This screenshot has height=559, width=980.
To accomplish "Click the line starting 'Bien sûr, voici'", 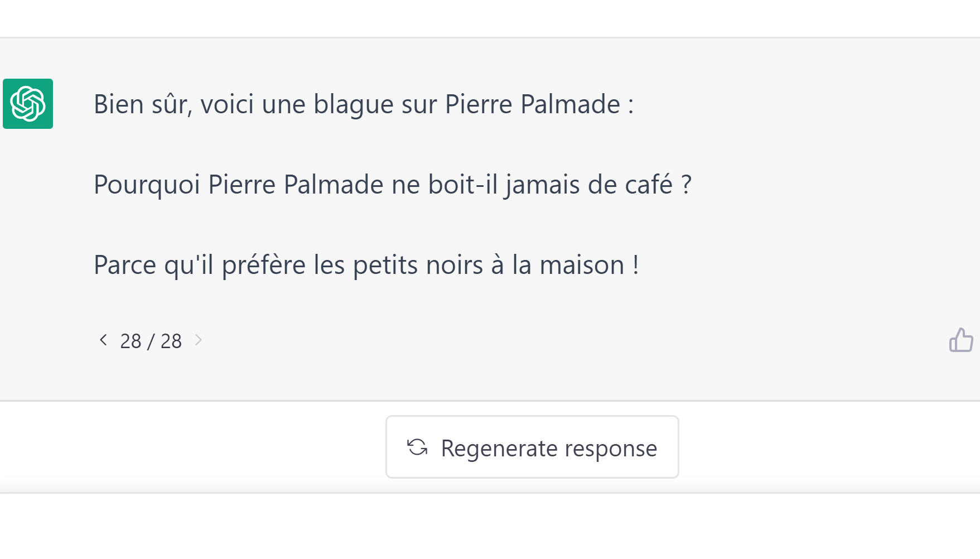I will pyautogui.click(x=364, y=104).
